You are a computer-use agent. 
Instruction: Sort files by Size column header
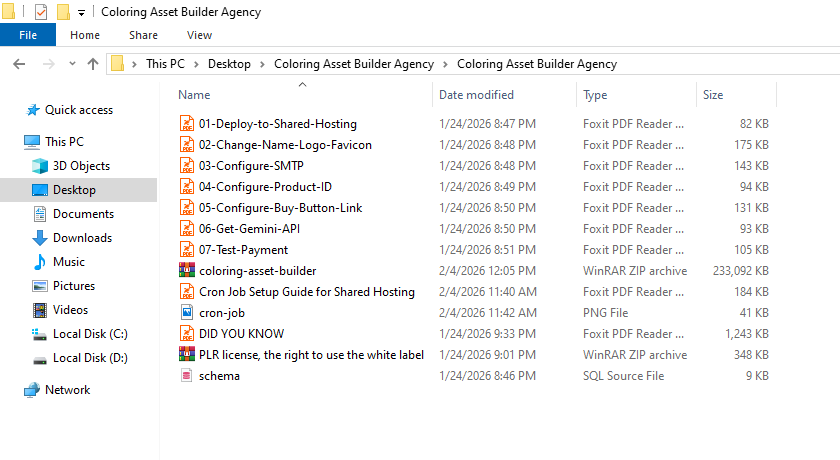click(x=713, y=95)
